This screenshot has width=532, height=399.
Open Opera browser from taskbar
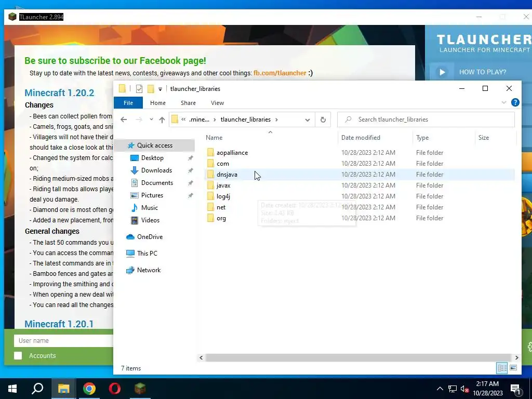[x=115, y=389]
